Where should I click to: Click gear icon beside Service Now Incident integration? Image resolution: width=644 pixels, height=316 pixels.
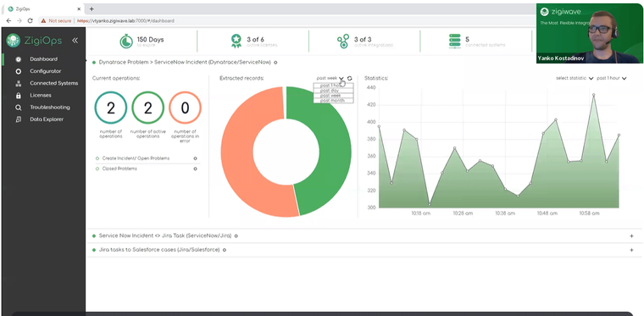[236, 236]
